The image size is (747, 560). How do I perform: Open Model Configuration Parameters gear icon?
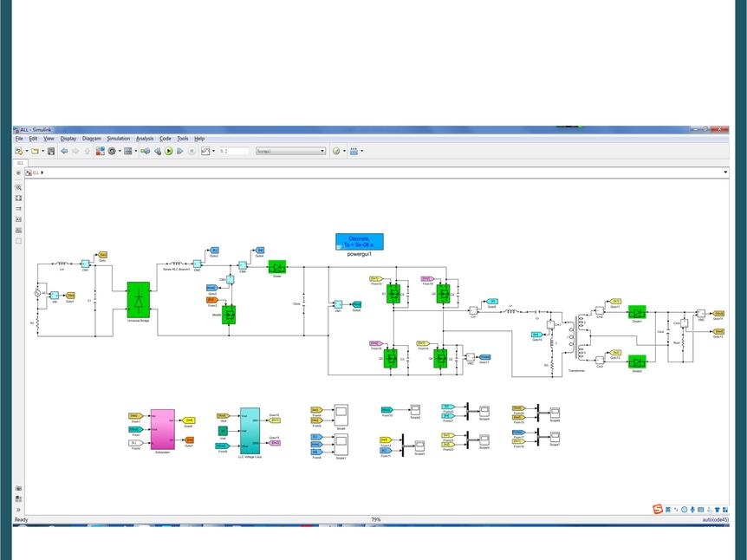(x=114, y=151)
